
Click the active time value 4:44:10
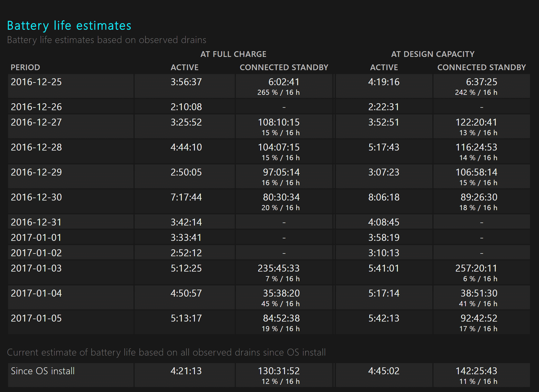(186, 147)
